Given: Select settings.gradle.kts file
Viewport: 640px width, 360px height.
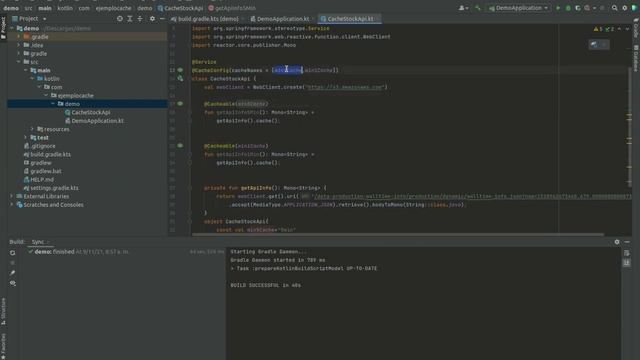Looking at the screenshot, I should (51, 188).
